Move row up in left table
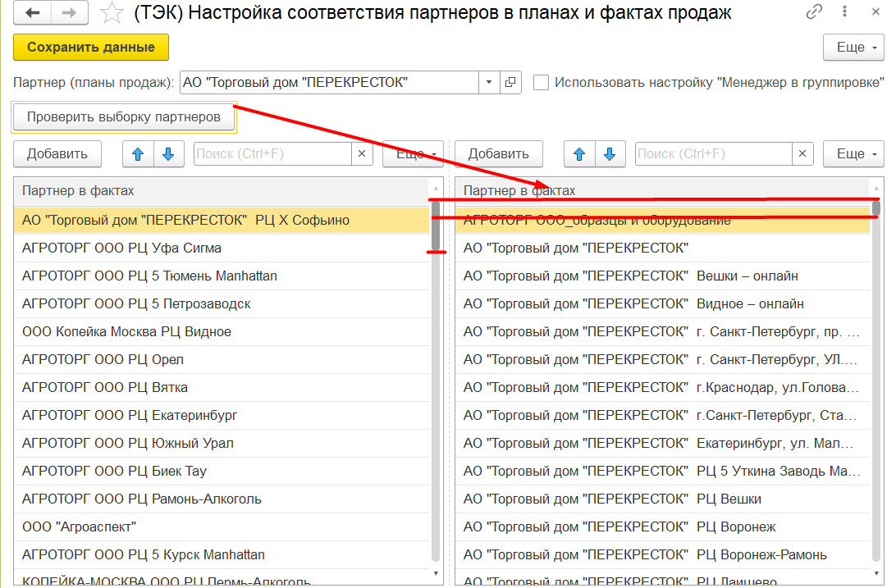The height and width of the screenshot is (588, 896). coord(137,154)
